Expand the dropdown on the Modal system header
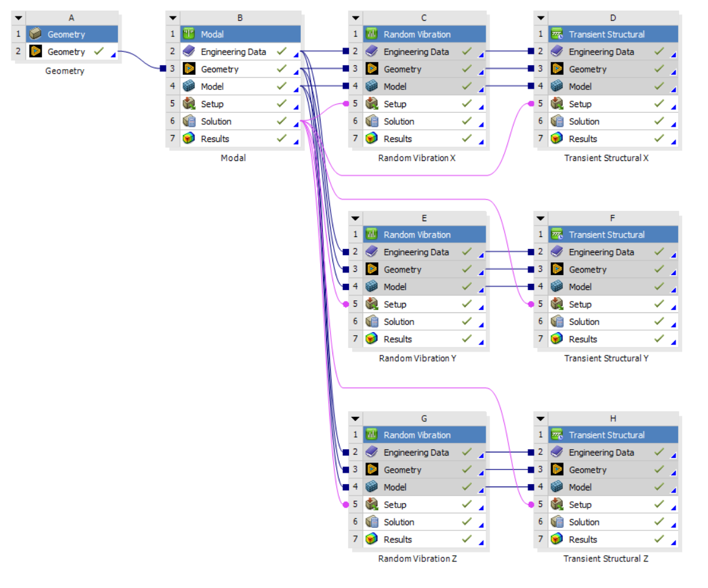This screenshot has width=708, height=588. point(172,17)
